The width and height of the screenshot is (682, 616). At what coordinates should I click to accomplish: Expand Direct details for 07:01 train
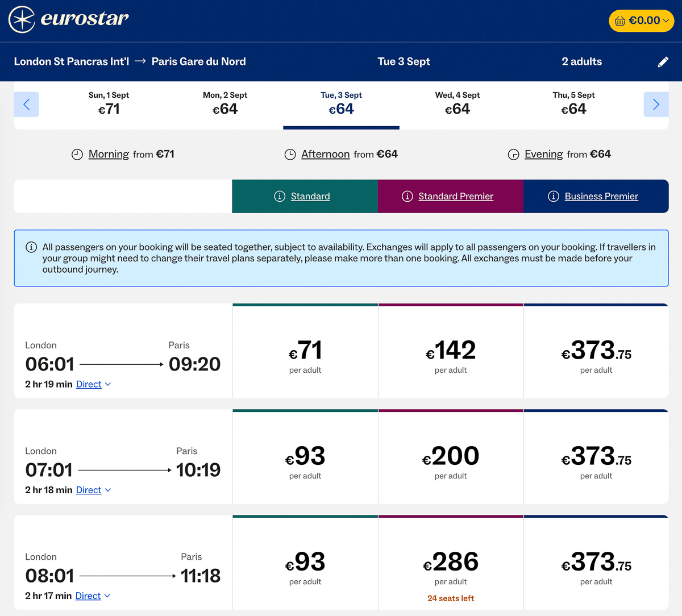(93, 490)
